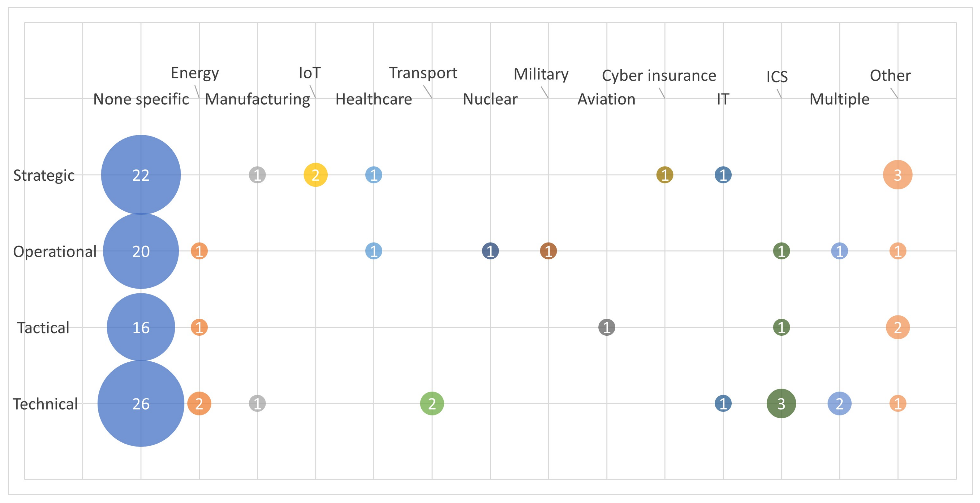Screen dimensions: 980x503
Task: Select the Technical row label
Action: pos(45,404)
